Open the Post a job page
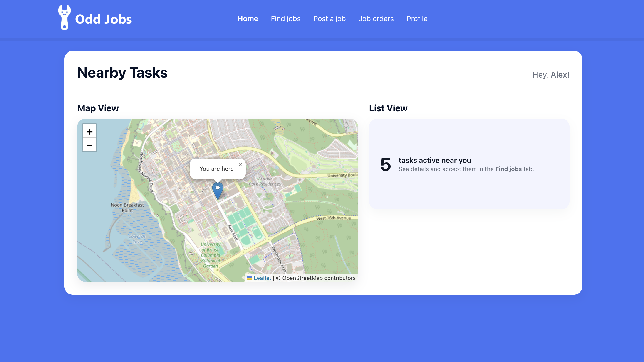The width and height of the screenshot is (644, 362). click(329, 19)
